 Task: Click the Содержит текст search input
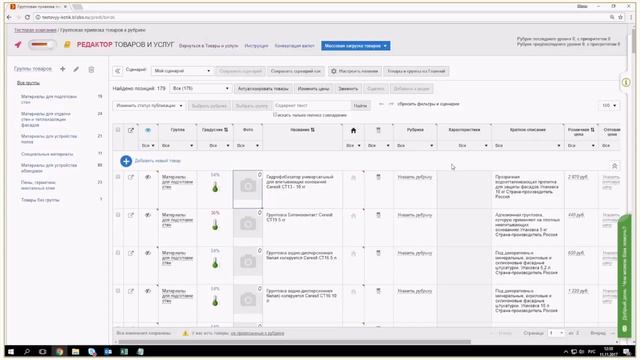(x=311, y=106)
